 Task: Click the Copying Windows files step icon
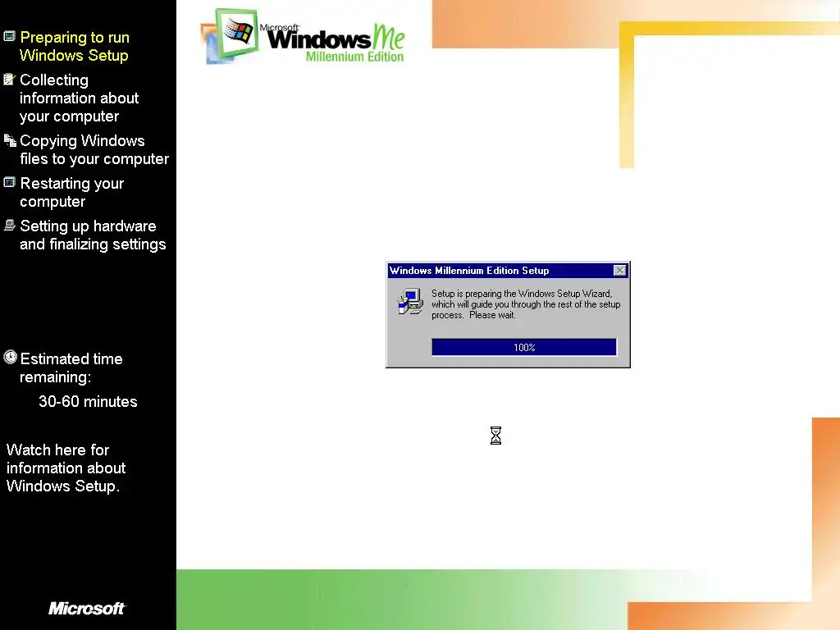10,140
